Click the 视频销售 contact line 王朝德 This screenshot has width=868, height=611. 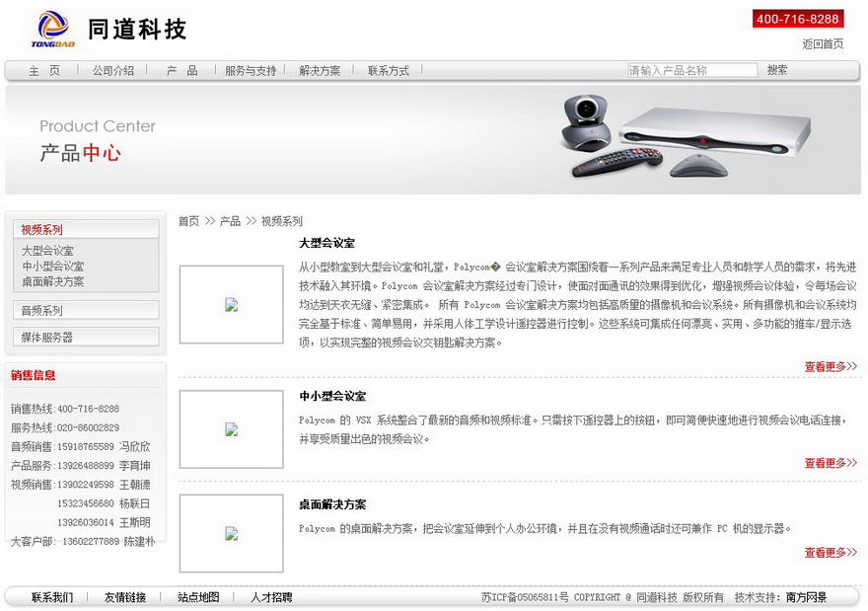(81, 485)
